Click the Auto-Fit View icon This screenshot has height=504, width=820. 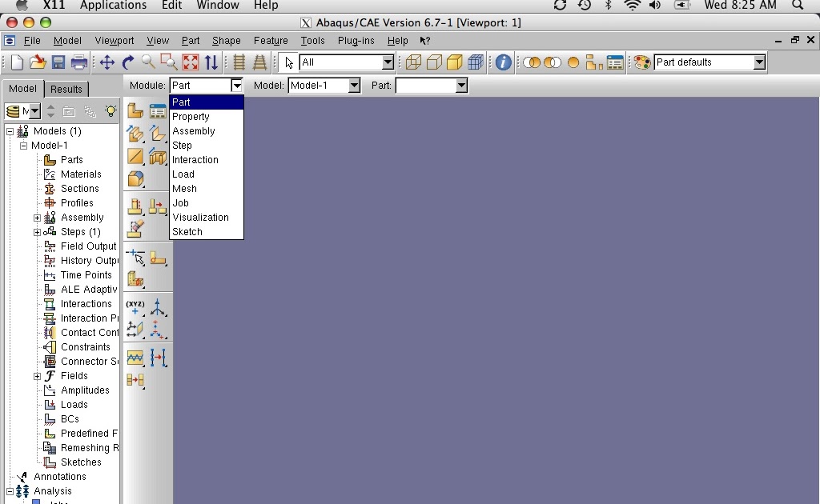click(x=189, y=62)
